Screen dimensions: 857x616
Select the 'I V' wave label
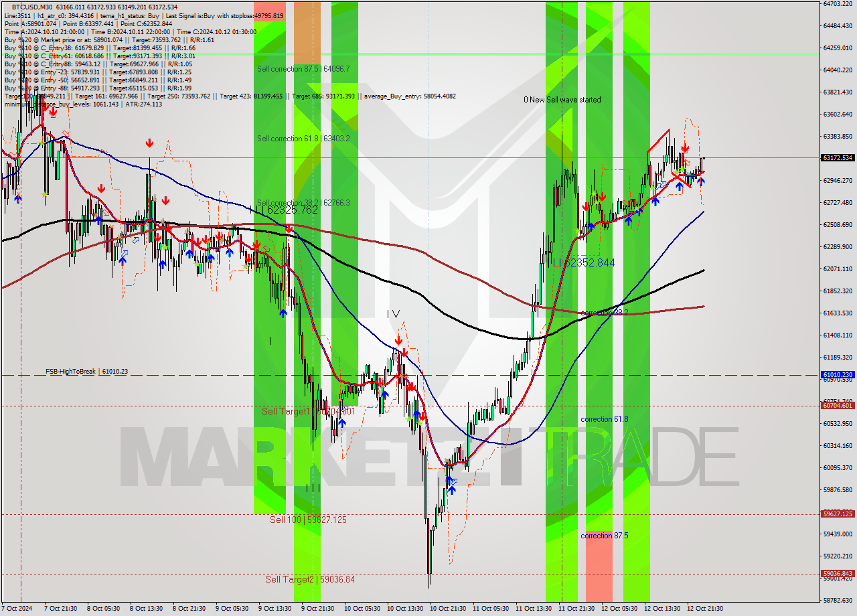(394, 313)
